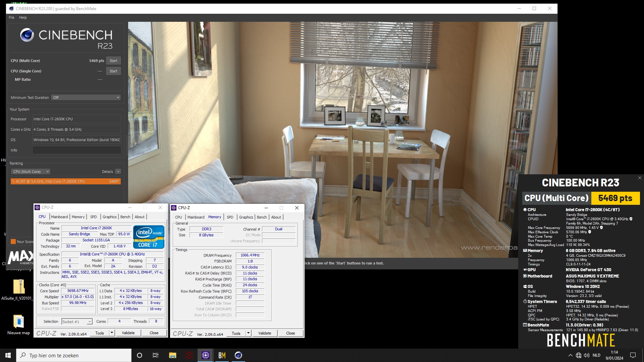The height and width of the screenshot is (362, 644).
Task: Switch to Cinebench via taskbar icon
Action: point(238,355)
